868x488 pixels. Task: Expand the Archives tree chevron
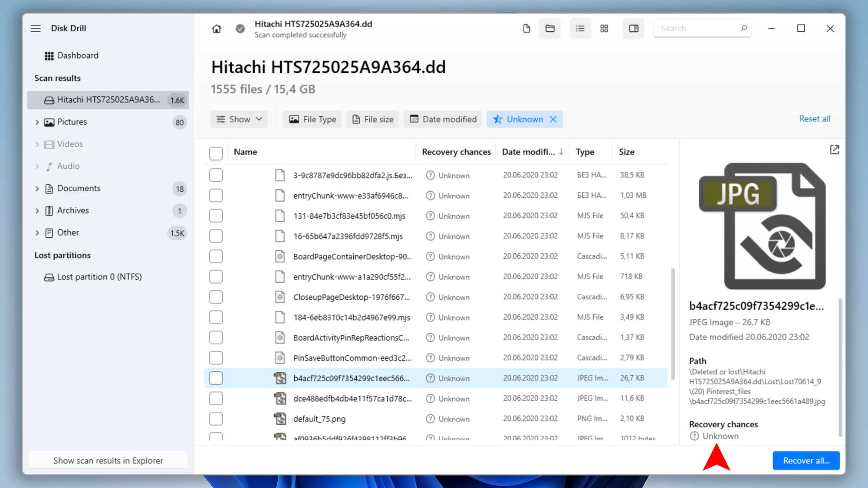(37, 211)
